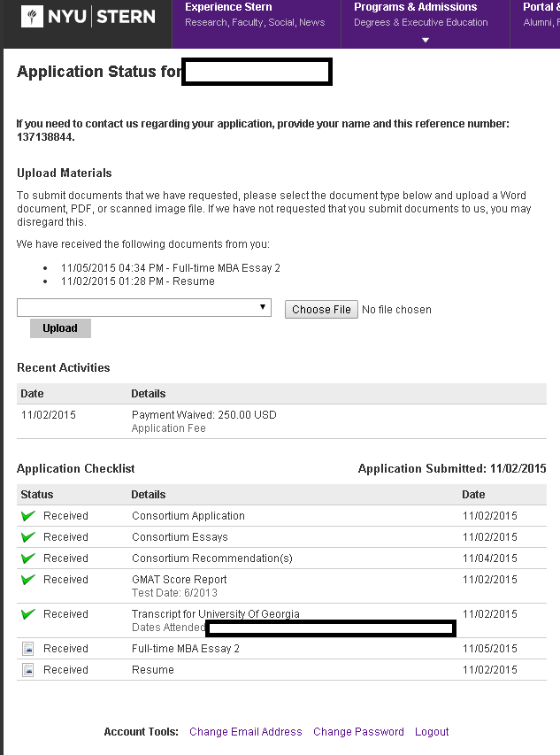The height and width of the screenshot is (755, 560).
Task: Click the green check for GMAT Score Report
Action: click(28, 579)
